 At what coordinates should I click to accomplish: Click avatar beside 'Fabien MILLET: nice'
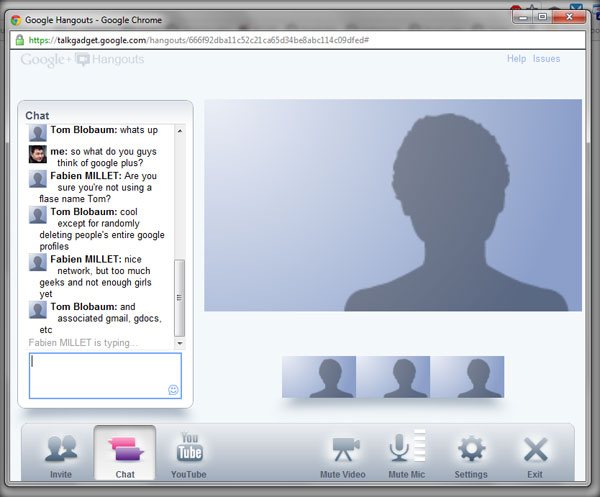click(x=38, y=262)
